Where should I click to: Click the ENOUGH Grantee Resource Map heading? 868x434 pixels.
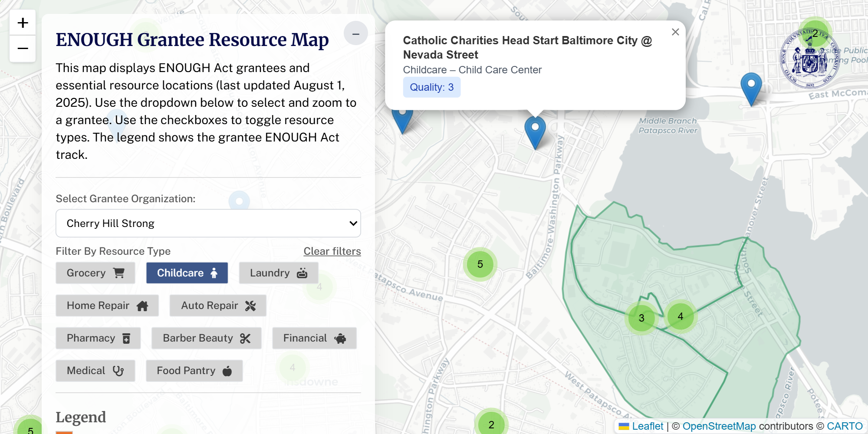(192, 40)
